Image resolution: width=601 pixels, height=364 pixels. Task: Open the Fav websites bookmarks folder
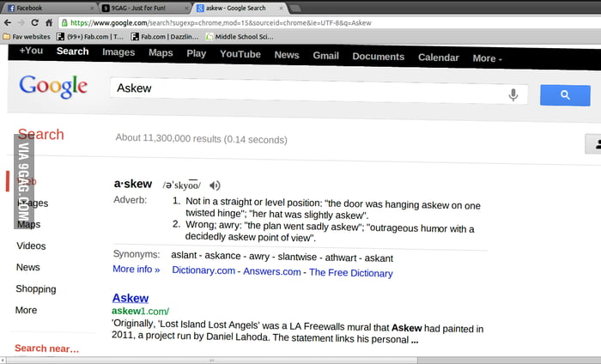click(27, 37)
